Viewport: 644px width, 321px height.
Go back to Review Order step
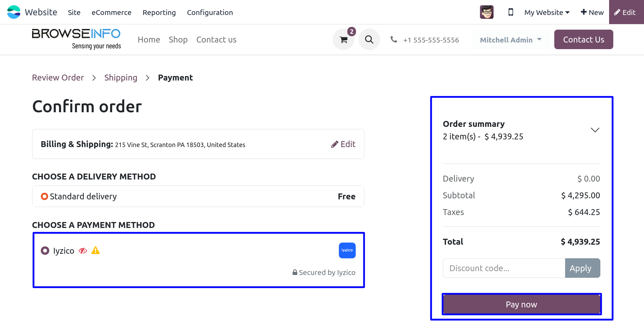click(58, 78)
